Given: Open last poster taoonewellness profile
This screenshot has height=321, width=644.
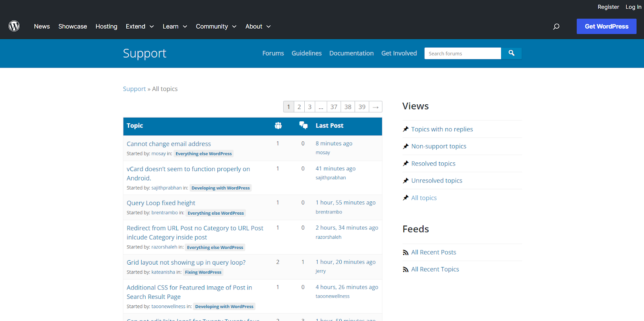Looking at the screenshot, I should tap(332, 296).
